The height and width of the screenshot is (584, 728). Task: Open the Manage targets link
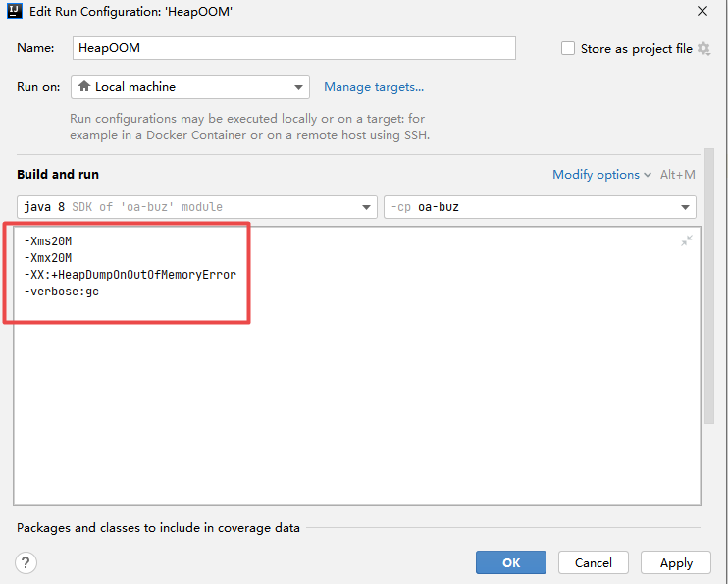[374, 87]
